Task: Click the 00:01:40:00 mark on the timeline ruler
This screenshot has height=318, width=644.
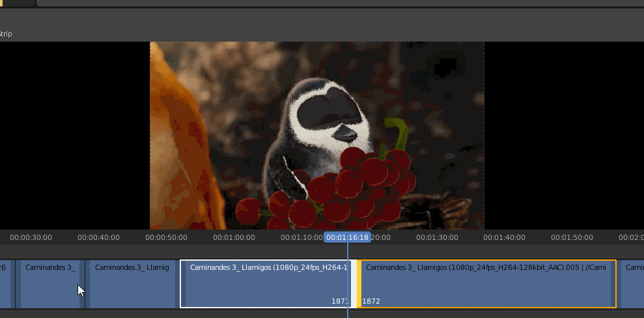Action: click(x=505, y=237)
